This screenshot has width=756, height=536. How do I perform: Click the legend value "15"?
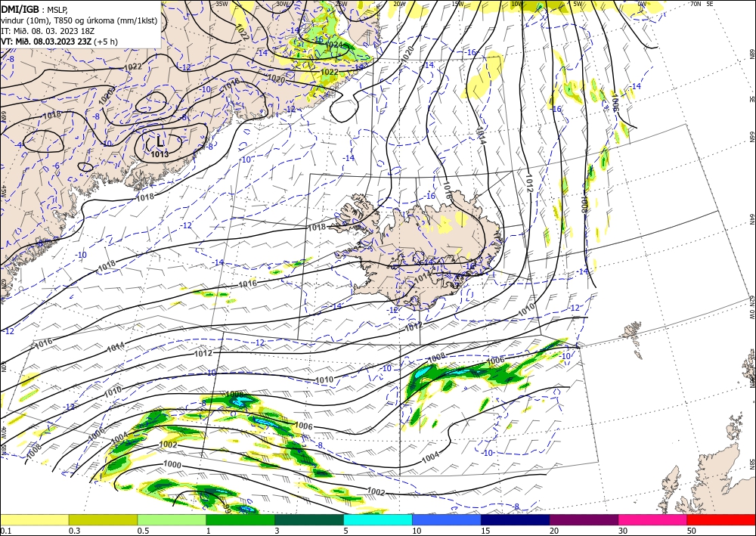coord(485,531)
